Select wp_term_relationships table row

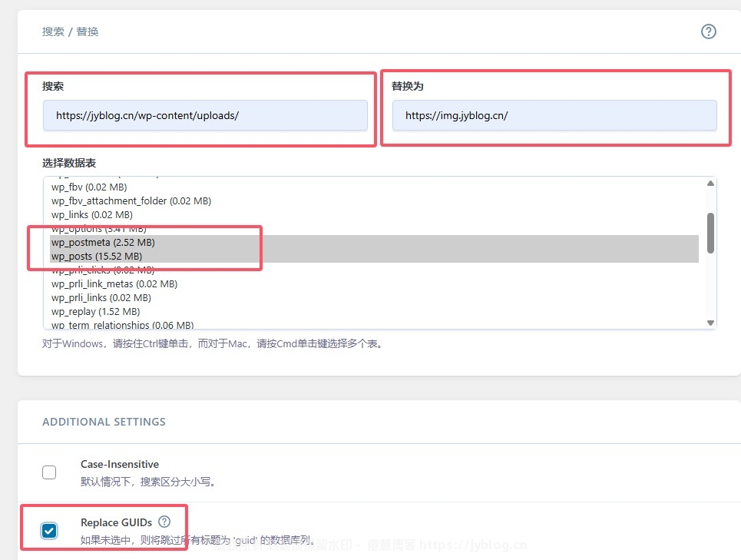[x=374, y=325]
